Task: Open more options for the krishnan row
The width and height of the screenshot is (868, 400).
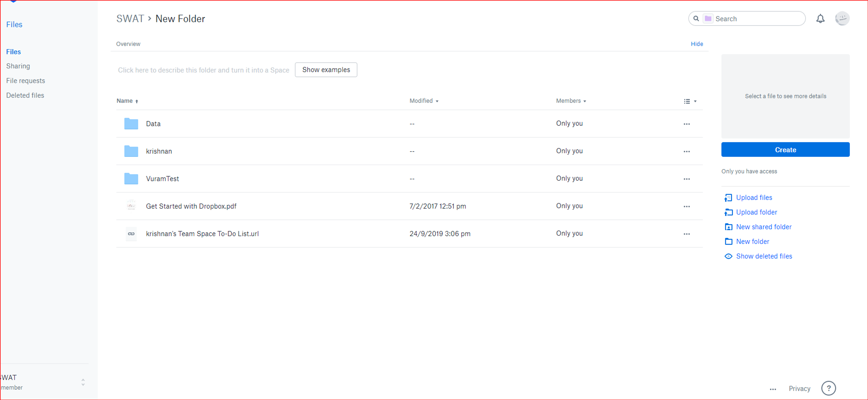Action: click(686, 152)
